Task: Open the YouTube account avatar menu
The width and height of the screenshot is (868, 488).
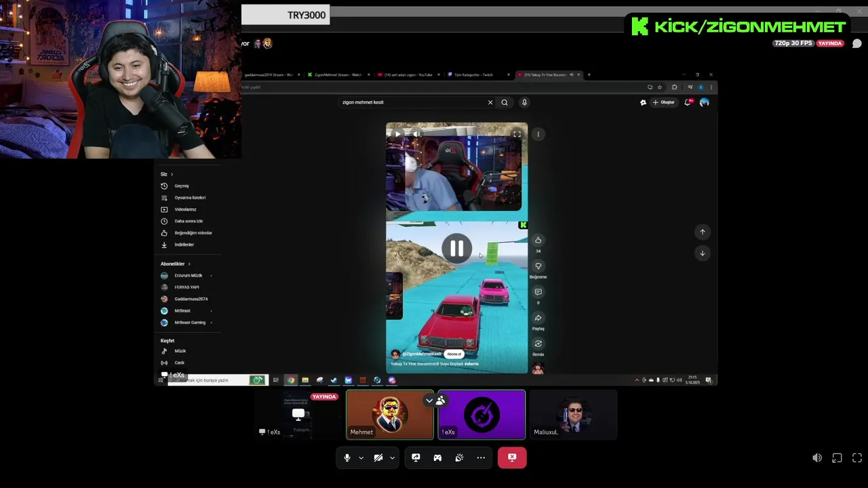Action: tap(704, 102)
